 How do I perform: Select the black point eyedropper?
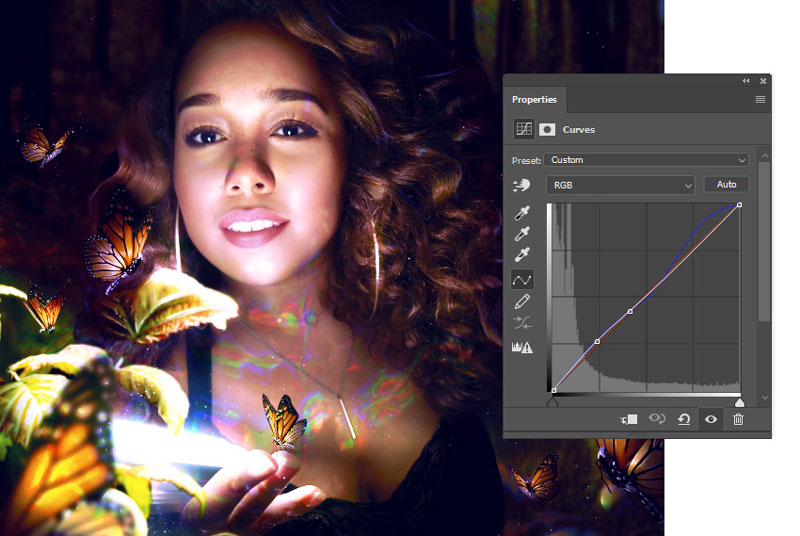[522, 213]
